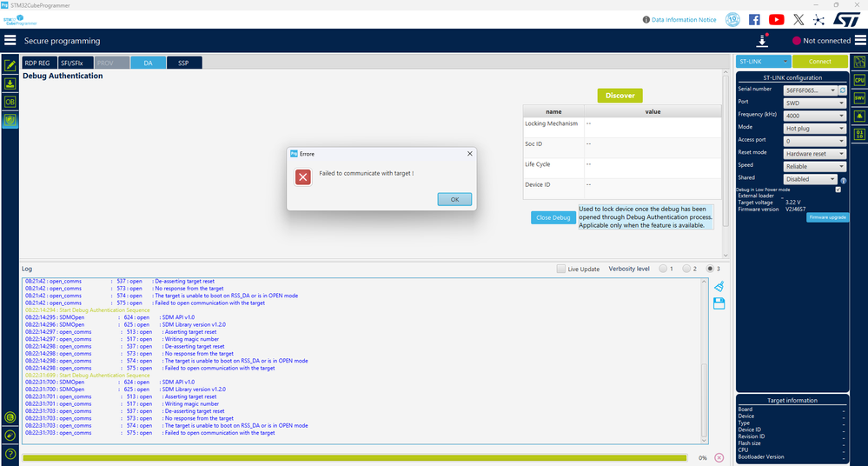868x466 pixels.
Task: Open the Shared Disabled dropdown
Action: [x=810, y=179]
